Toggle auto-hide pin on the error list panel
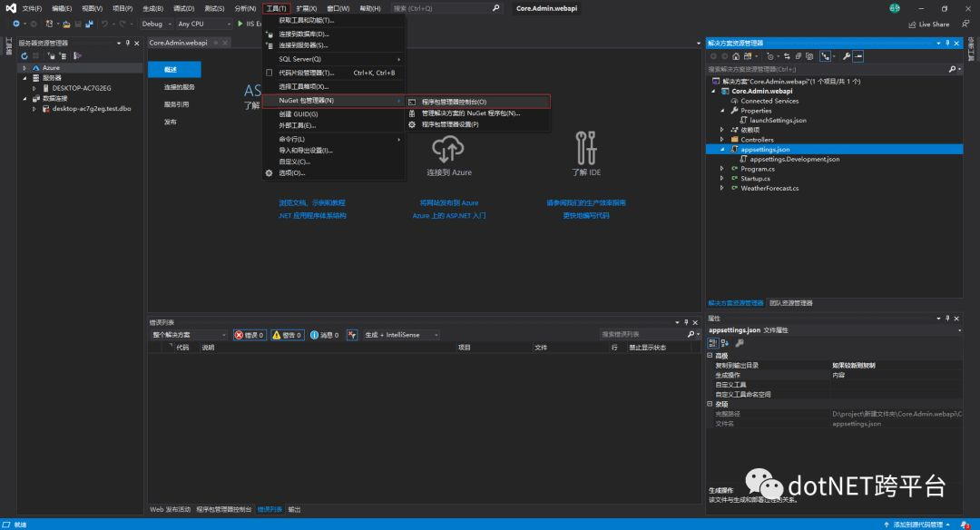The image size is (980, 530). click(686, 322)
